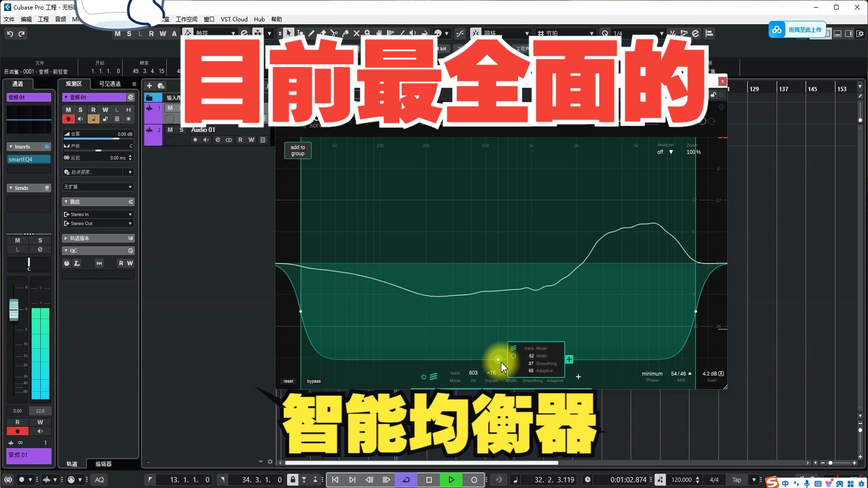Open Sends destination icon in channel strip
This screenshot has width=868, height=488.
(47, 188)
